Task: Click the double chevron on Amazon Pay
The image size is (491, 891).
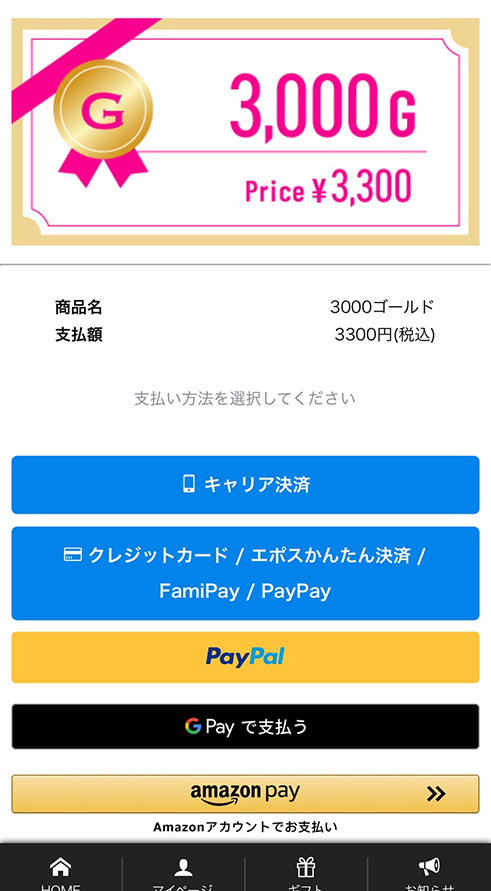Action: [436, 794]
